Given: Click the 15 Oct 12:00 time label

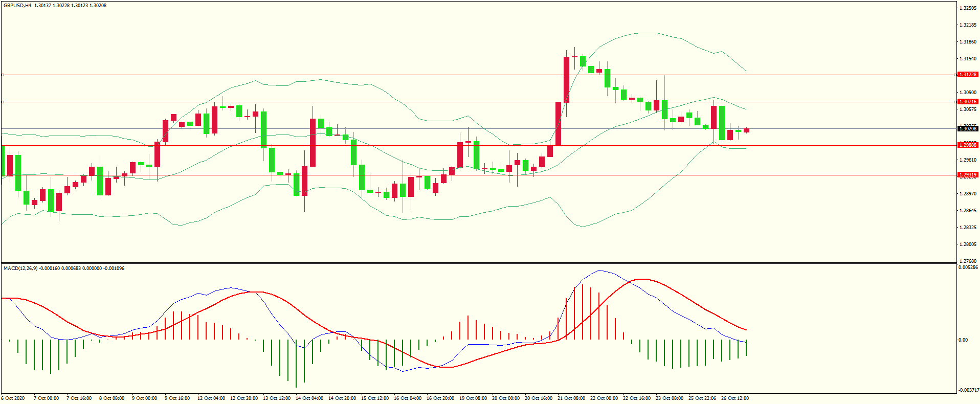Looking at the screenshot, I should 375,398.
